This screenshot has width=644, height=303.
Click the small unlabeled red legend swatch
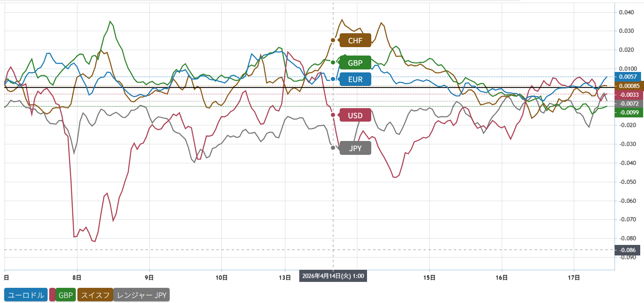(x=52, y=295)
